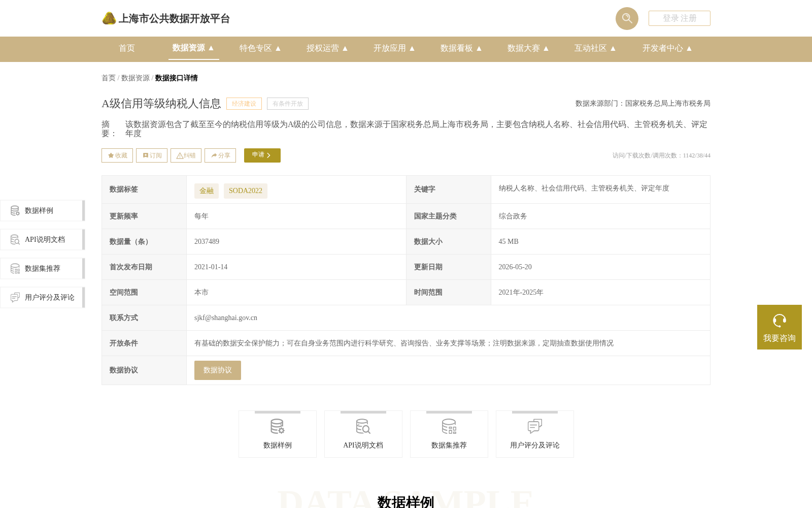
Task: Select the SODA2022 data tag
Action: point(246,191)
